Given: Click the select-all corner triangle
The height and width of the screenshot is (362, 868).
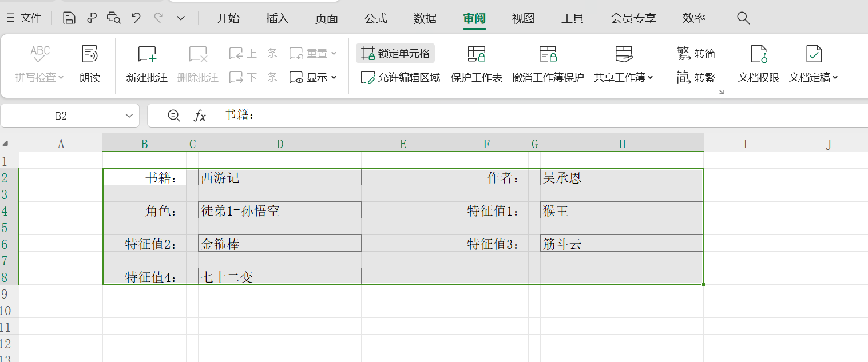Looking at the screenshot, I should point(6,144).
